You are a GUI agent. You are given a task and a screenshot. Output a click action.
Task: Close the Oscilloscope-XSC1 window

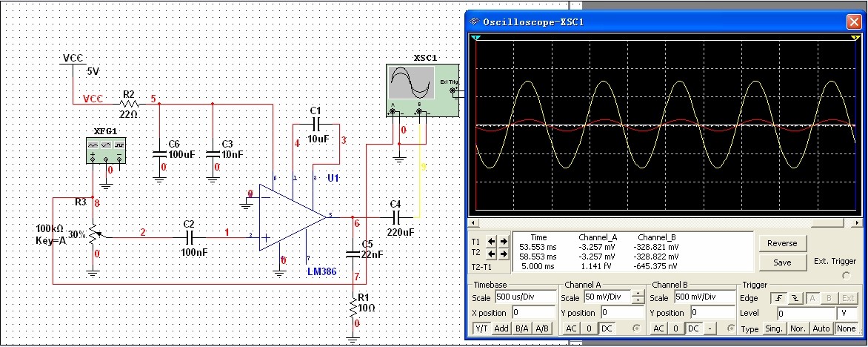pyautogui.click(x=853, y=22)
